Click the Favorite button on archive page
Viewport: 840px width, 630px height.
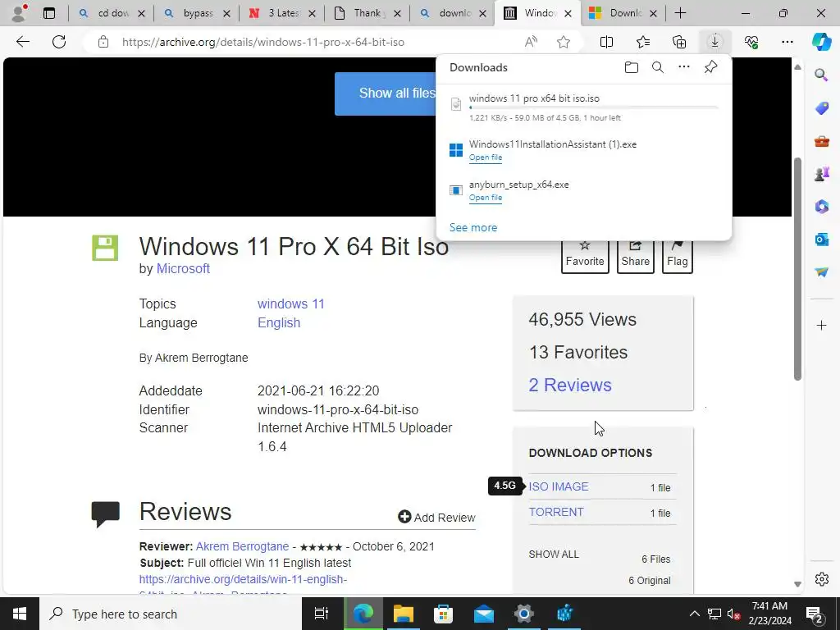point(585,256)
